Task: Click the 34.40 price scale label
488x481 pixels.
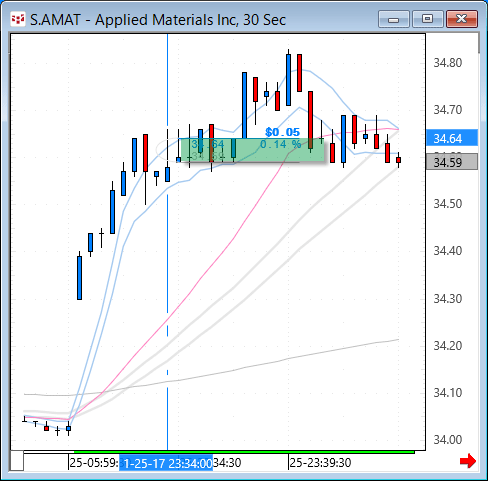Action: click(x=448, y=251)
